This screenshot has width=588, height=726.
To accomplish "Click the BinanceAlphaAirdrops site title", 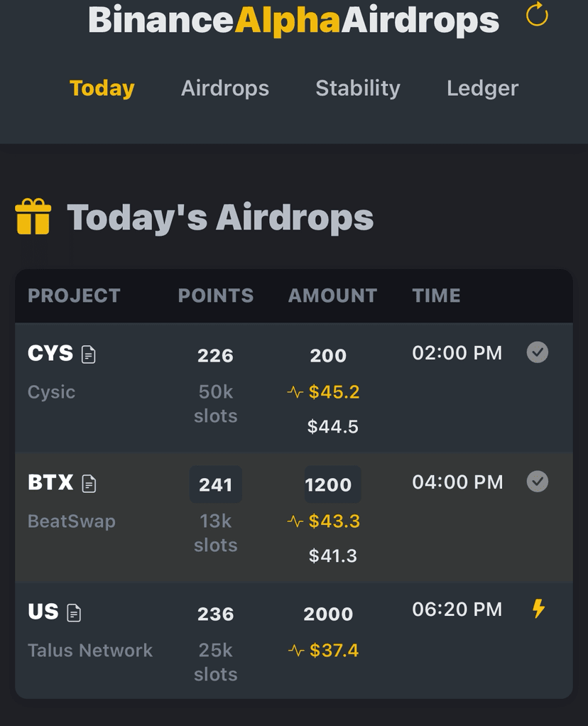I will tap(293, 20).
